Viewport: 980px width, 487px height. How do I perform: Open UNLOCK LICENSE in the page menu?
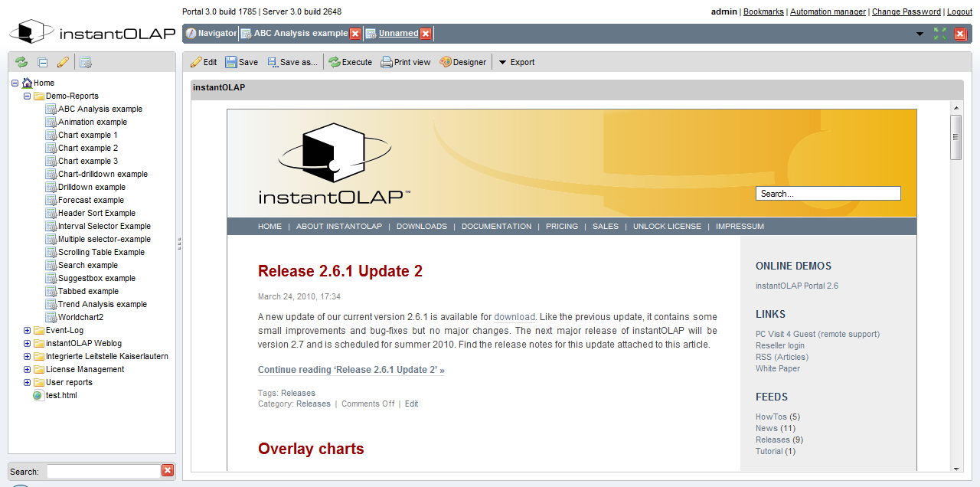pyautogui.click(x=667, y=227)
